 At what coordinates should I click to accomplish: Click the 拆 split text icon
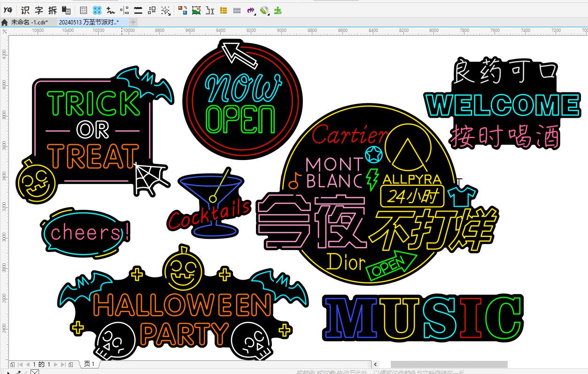(x=52, y=10)
